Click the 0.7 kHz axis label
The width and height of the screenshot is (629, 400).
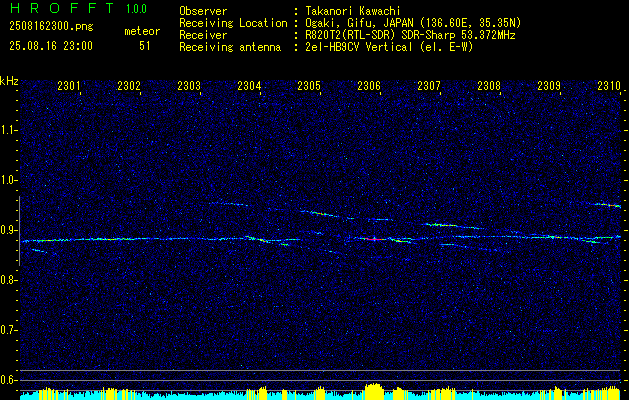click(8, 331)
